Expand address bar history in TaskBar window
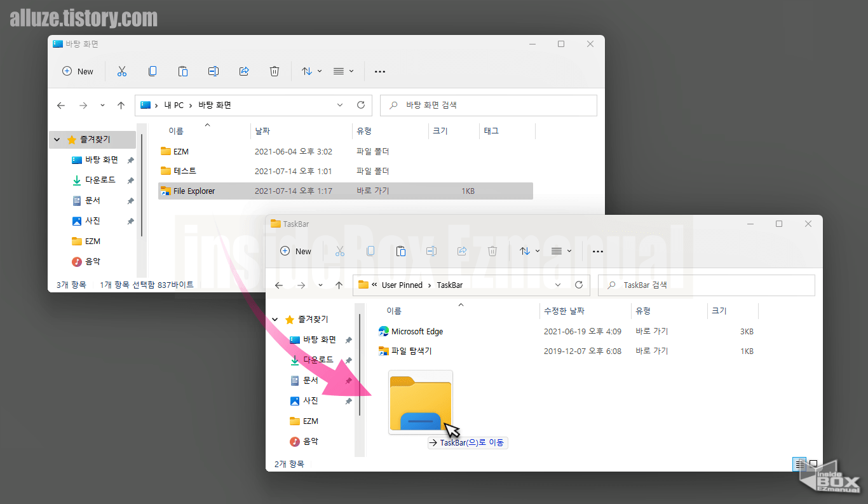Screen dimensions: 868x504 tap(558, 285)
